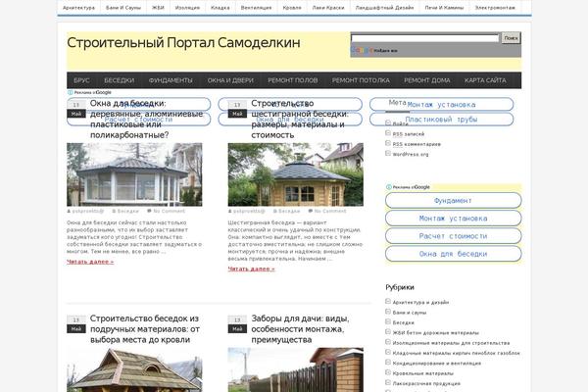Click the Окна для беседки ad beneath Расчет стоимости
Image resolution: width=588 pixels, height=392 pixels.
tap(454, 254)
